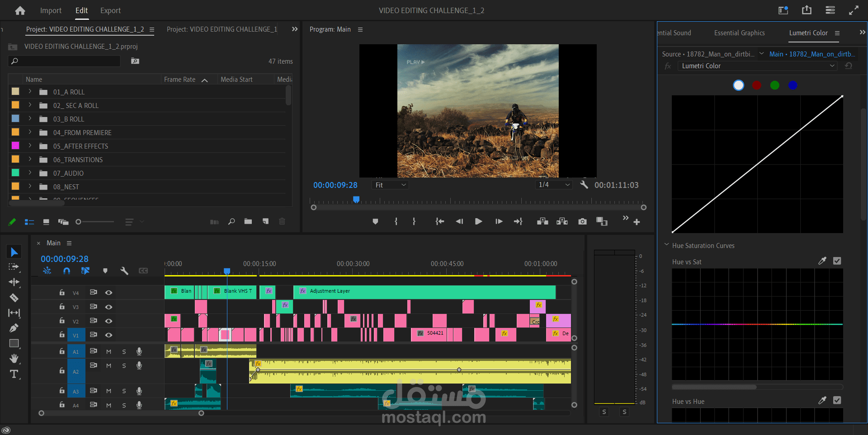
Task: Select the white RGB curve channel
Action: (x=738, y=85)
